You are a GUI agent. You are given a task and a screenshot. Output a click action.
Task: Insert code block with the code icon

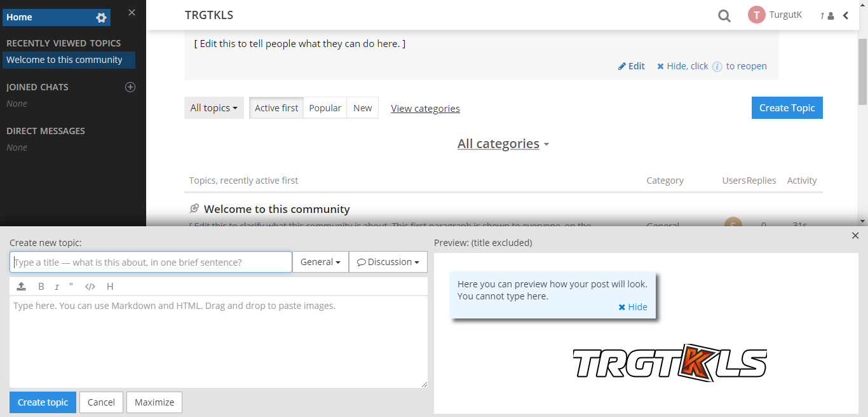[x=90, y=287]
